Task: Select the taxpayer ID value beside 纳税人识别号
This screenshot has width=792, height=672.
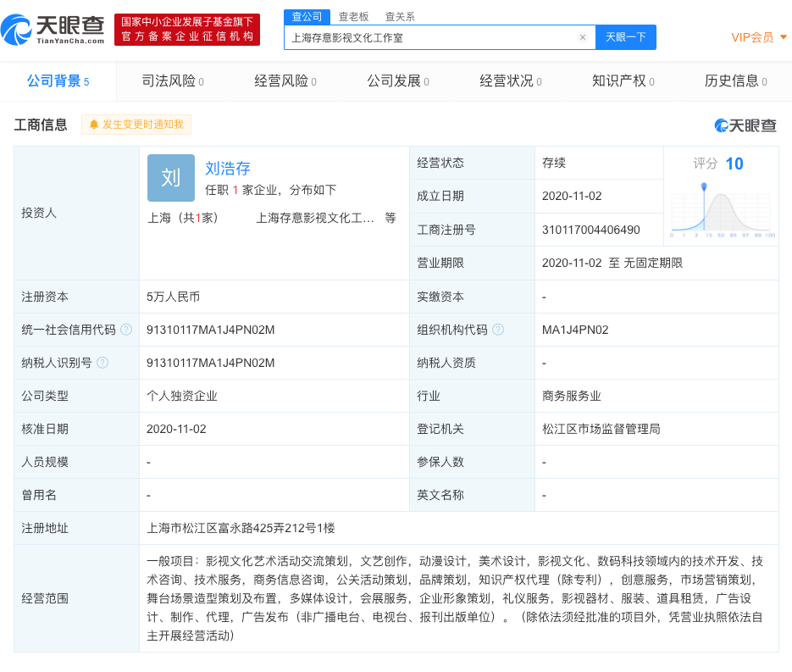Action: pos(211,363)
